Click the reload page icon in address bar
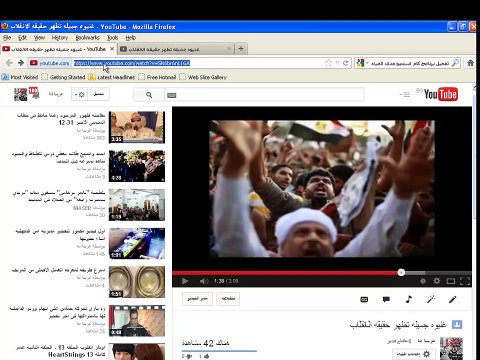 [346, 63]
